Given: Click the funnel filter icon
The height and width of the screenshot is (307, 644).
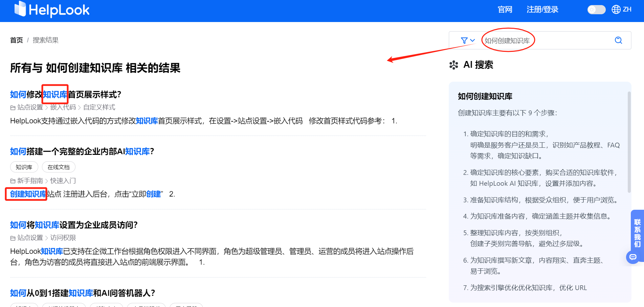Looking at the screenshot, I should (x=464, y=41).
